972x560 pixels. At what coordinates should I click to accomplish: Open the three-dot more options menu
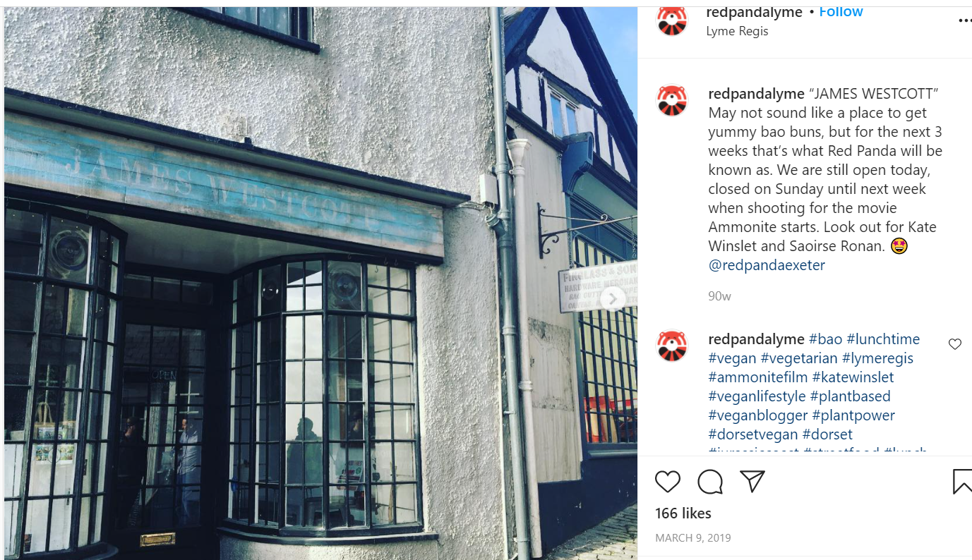(x=964, y=21)
